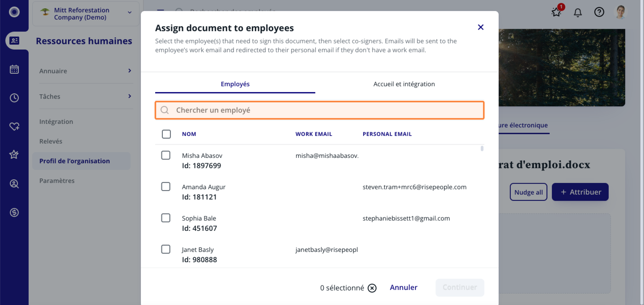Select Amanda Augur name text
This screenshot has width=644, height=305.
(203, 187)
